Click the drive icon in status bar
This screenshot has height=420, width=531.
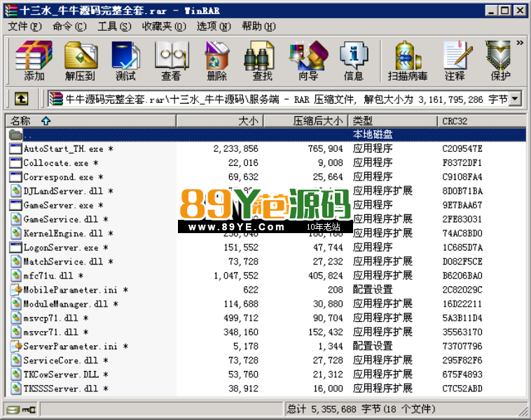click(13, 409)
